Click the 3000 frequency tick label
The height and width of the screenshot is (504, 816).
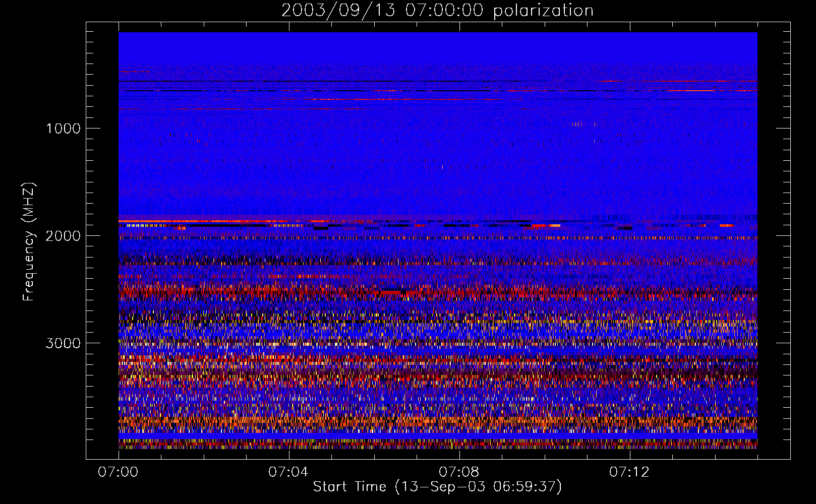[x=63, y=343]
